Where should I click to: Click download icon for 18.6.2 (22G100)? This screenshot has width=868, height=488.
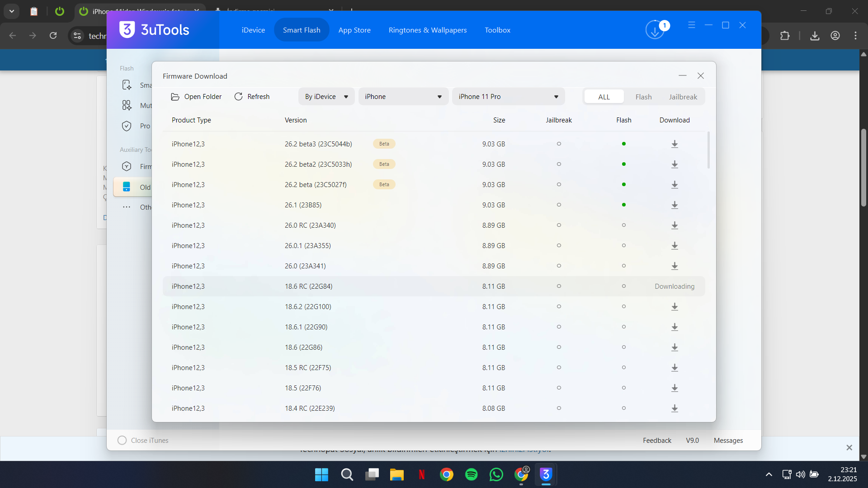[x=675, y=307]
